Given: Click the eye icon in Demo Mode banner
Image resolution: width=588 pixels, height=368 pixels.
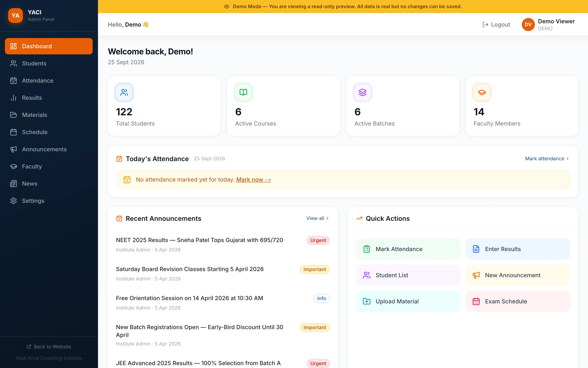Looking at the screenshot, I should tap(226, 7).
